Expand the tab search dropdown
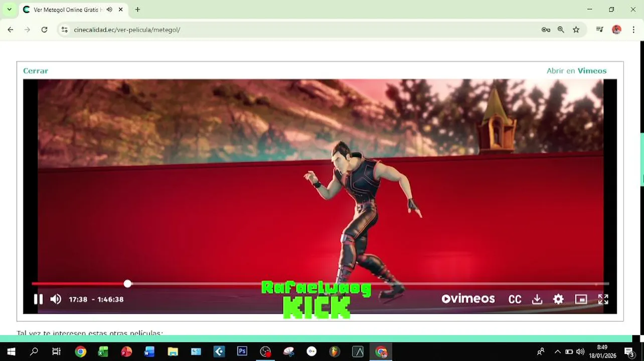644x361 pixels. coord(9,10)
